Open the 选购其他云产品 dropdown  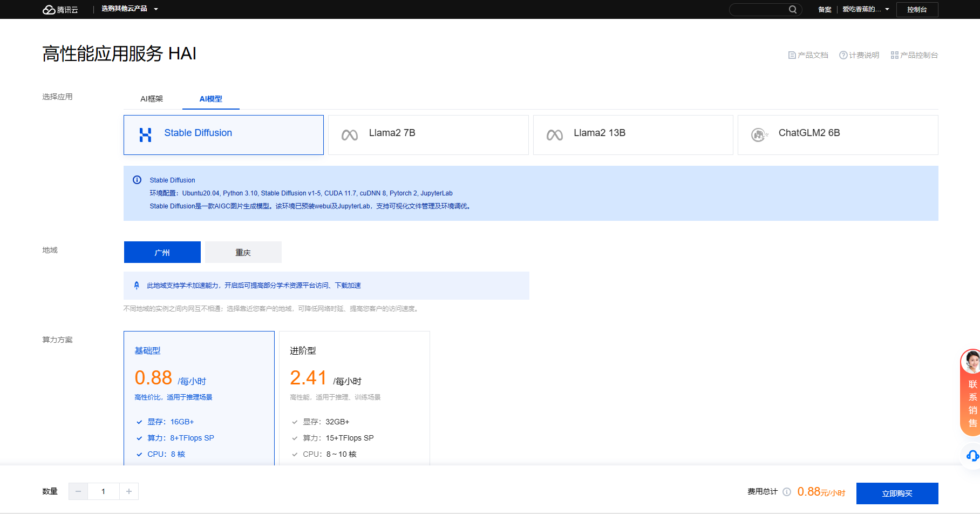(130, 9)
